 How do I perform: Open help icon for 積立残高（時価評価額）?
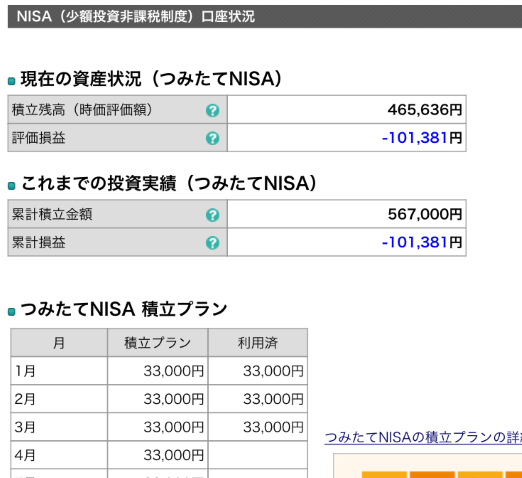click(212, 110)
